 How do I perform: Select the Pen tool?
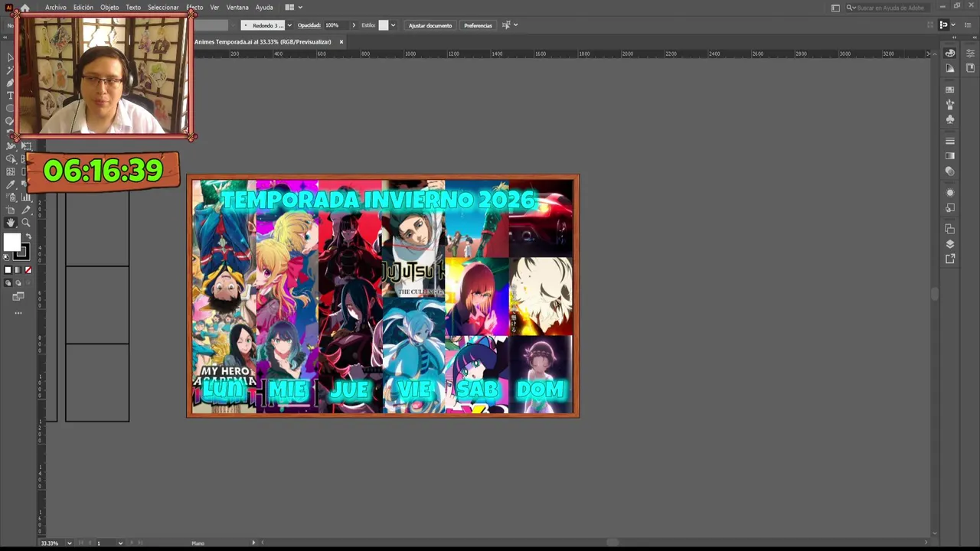[x=11, y=83]
